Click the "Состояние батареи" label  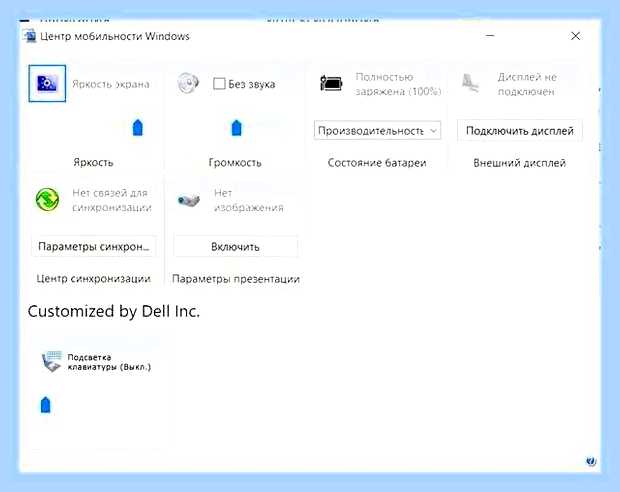377,163
